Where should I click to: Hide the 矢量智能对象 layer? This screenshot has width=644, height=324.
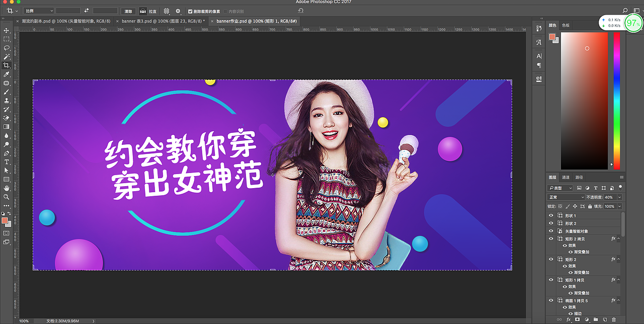click(551, 231)
